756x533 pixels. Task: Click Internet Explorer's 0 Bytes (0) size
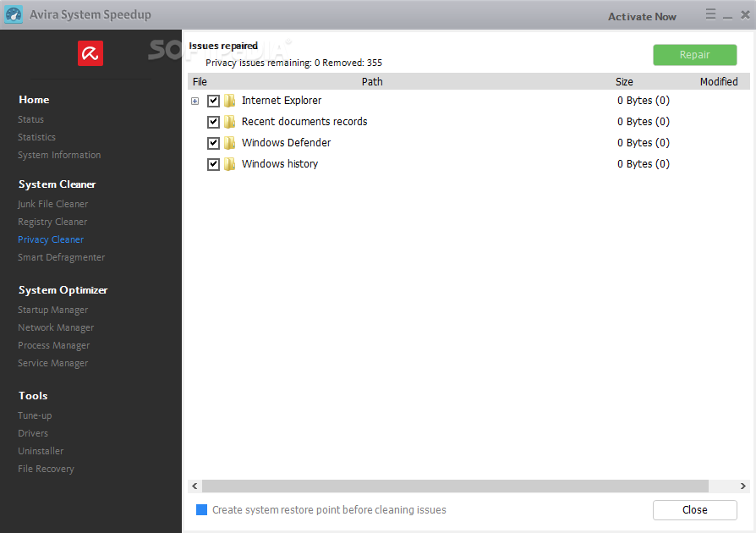(644, 101)
